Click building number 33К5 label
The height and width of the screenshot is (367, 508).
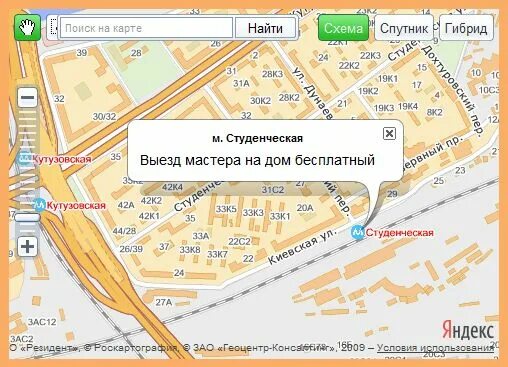coord(226,209)
